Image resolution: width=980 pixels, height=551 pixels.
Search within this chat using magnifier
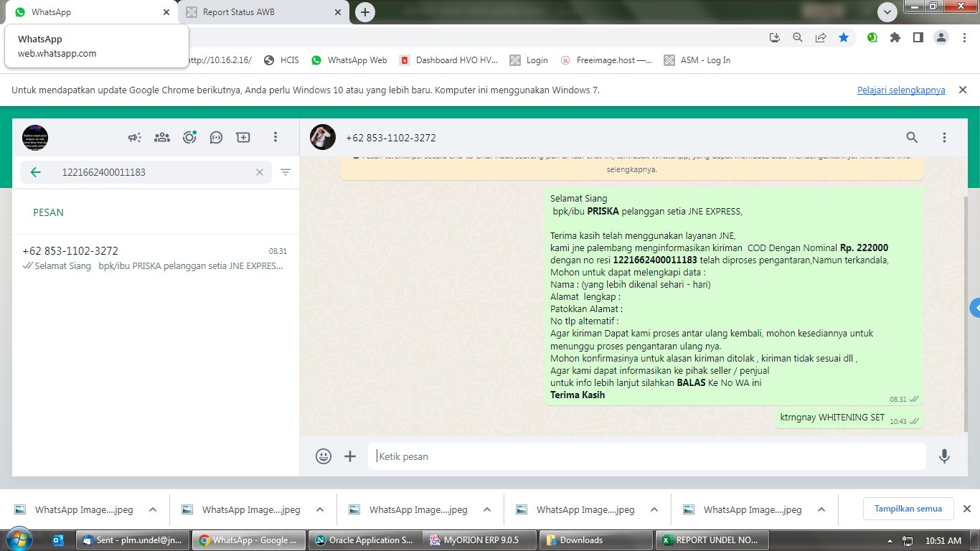(912, 137)
